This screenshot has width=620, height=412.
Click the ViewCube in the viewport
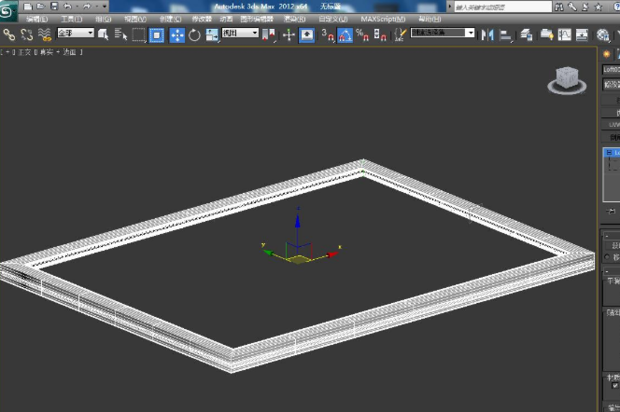(567, 80)
